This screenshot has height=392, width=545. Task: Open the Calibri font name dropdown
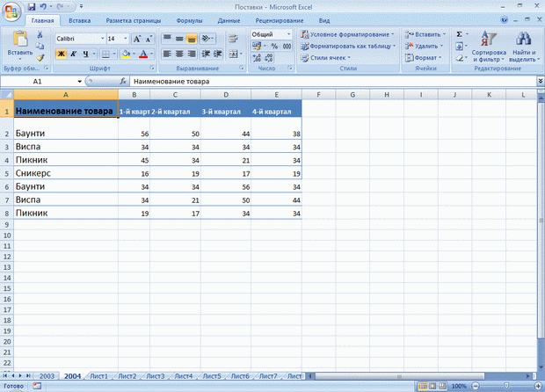103,39
